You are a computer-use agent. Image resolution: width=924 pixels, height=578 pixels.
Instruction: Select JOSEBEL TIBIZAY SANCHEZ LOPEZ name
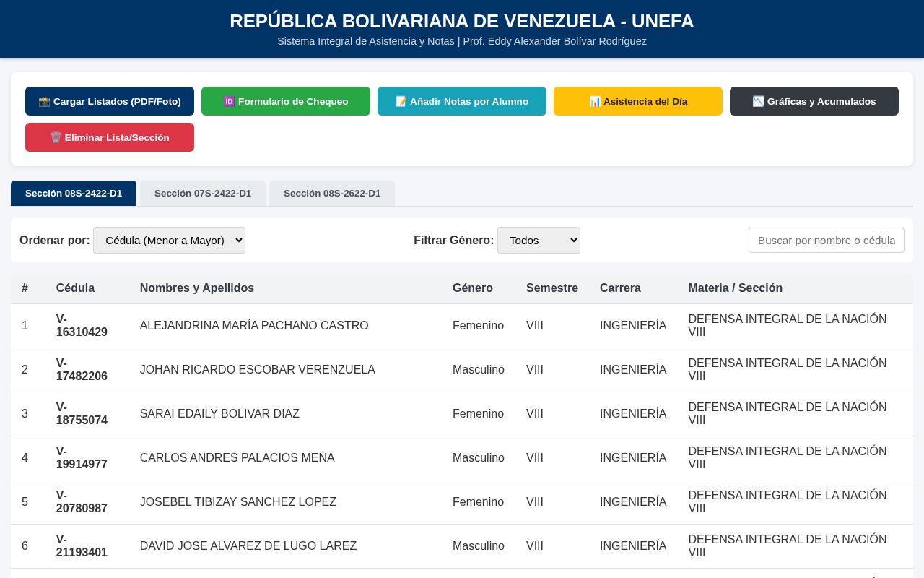point(238,502)
